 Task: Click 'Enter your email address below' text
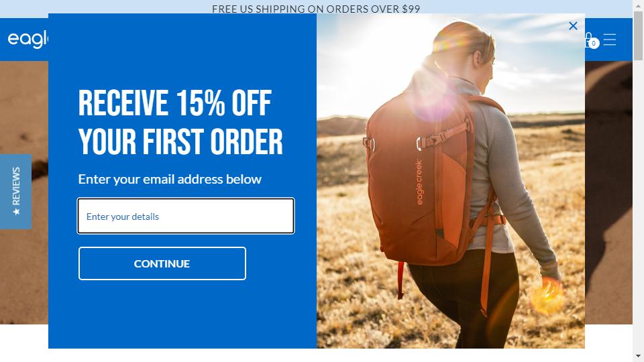[170, 179]
